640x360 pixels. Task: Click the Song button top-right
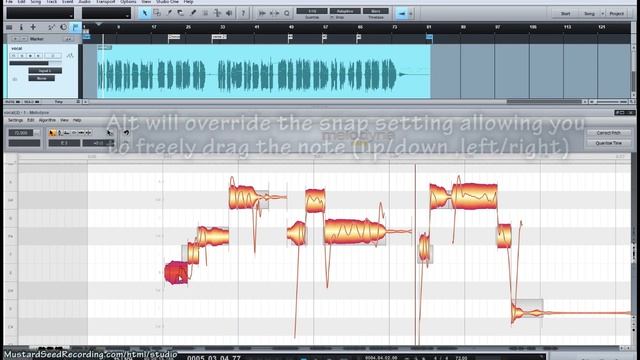589,13
